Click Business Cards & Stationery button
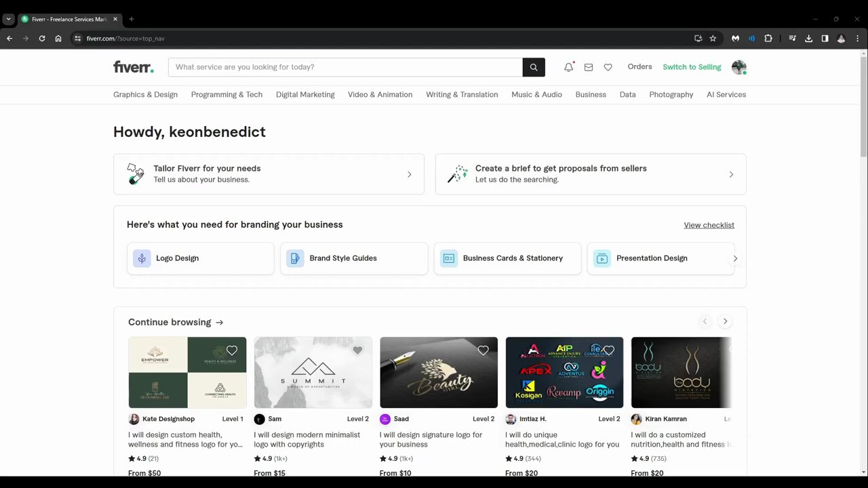 (507, 258)
